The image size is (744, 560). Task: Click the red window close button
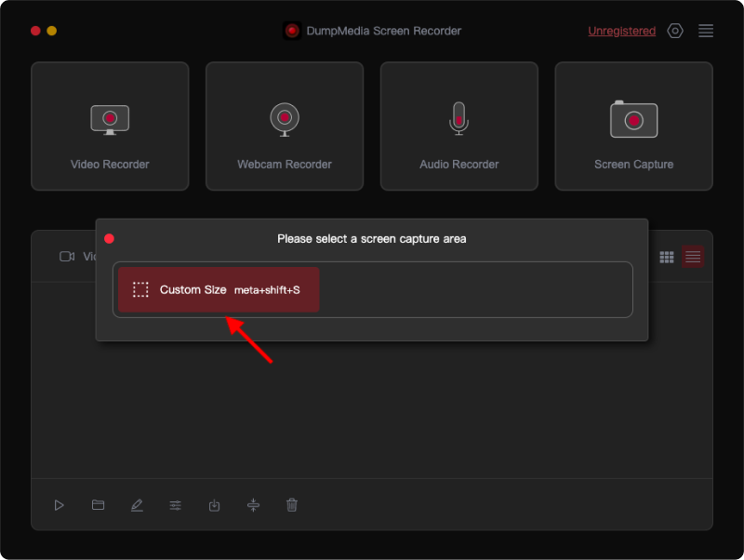35,31
